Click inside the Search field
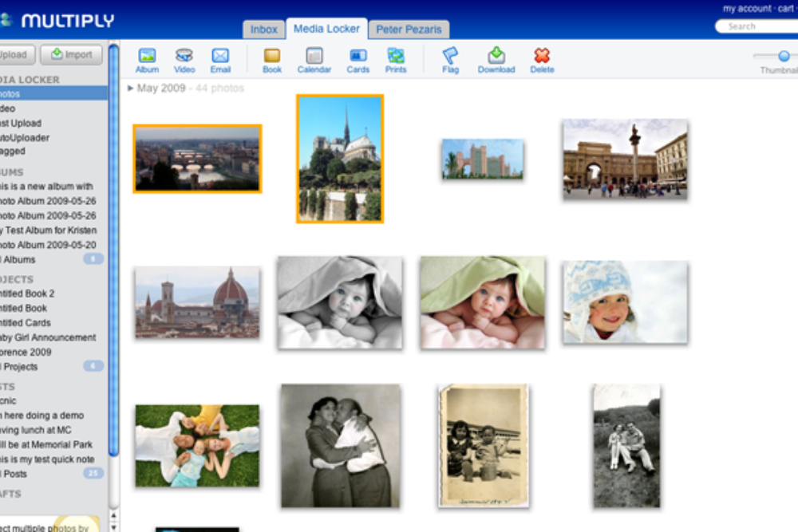 point(758,26)
